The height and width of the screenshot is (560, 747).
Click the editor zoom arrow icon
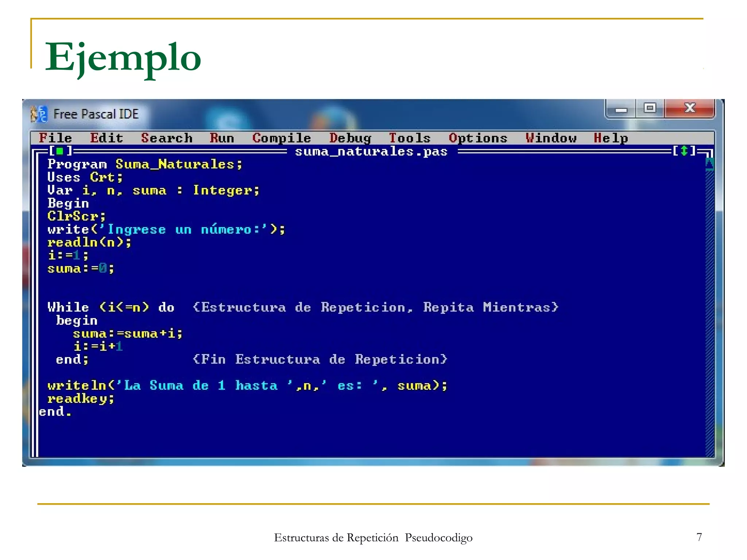point(684,151)
